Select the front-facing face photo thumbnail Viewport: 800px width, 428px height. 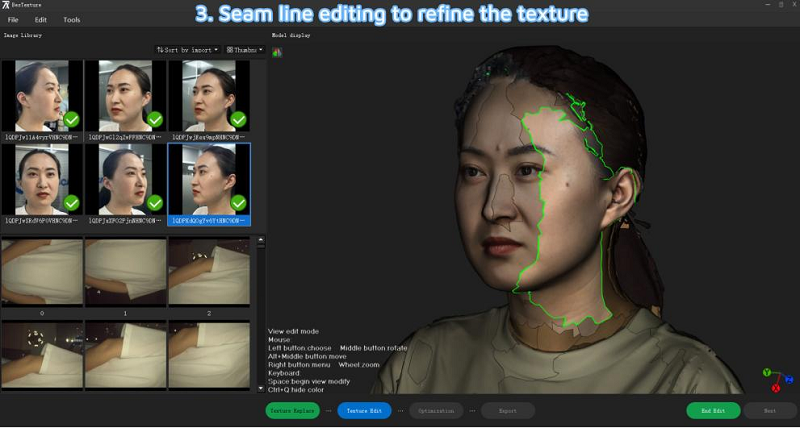[42, 179]
